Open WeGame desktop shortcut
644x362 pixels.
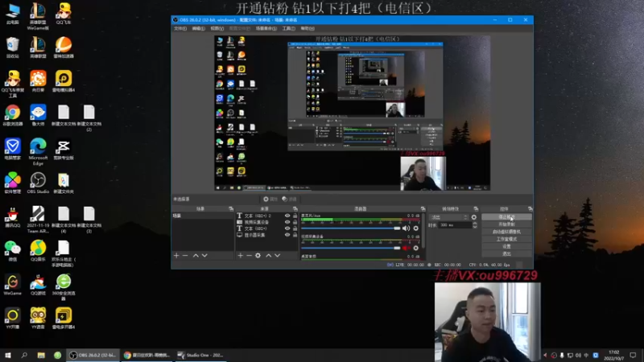click(12, 285)
